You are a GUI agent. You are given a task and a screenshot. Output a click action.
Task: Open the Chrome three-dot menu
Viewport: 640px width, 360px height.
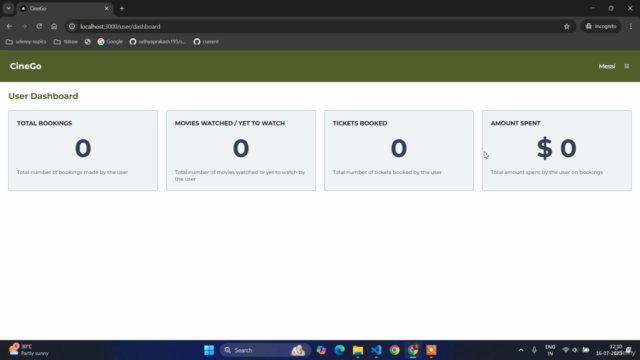coord(631,26)
